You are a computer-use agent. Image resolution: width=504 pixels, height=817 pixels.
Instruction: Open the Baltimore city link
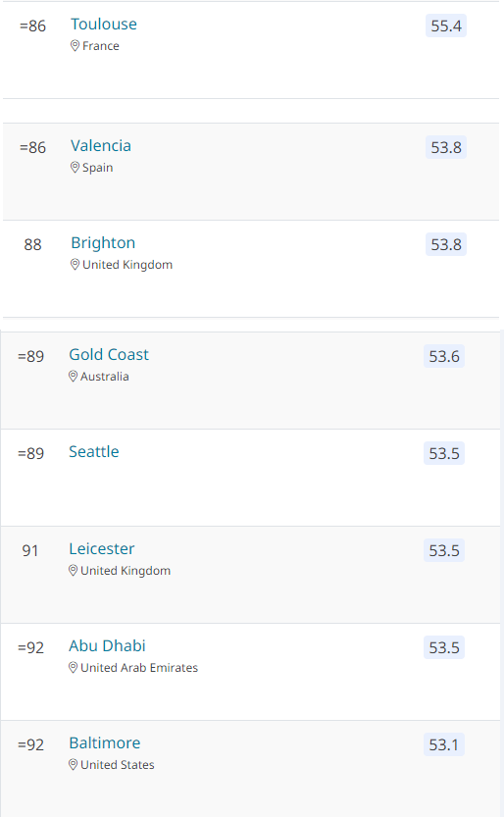(x=105, y=743)
